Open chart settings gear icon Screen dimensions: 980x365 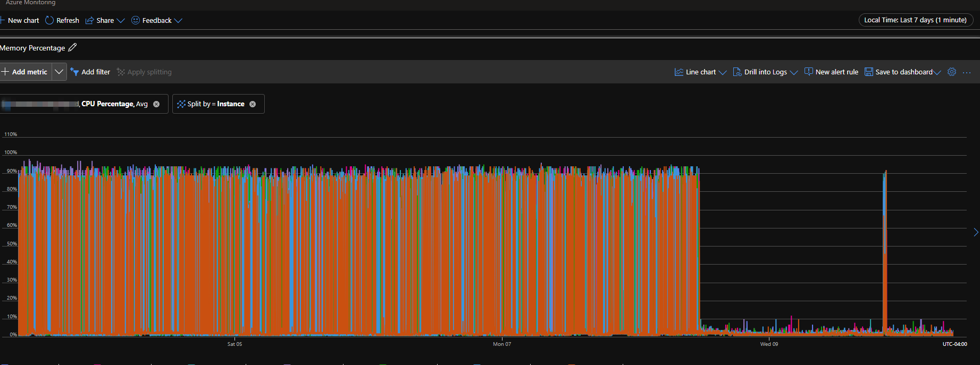tap(952, 72)
